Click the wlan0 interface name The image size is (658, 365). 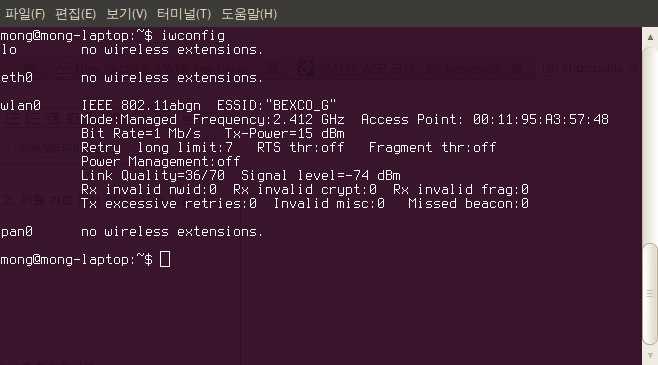(21, 105)
